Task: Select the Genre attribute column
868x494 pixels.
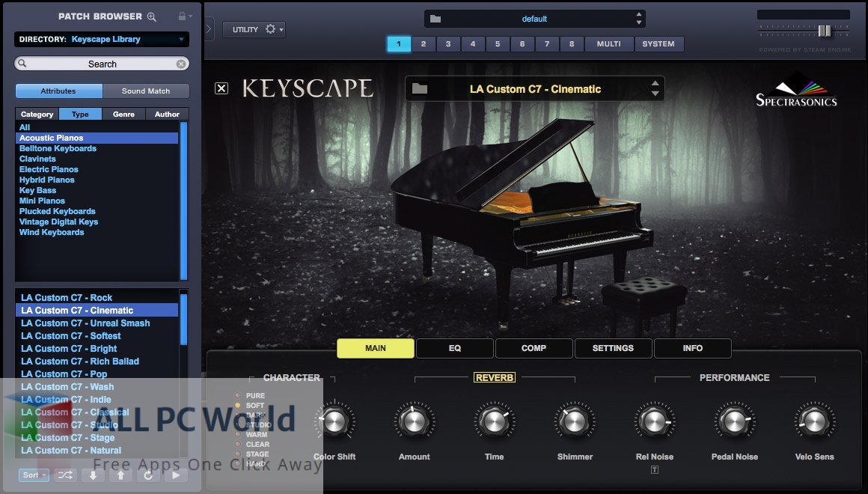Action: [124, 114]
